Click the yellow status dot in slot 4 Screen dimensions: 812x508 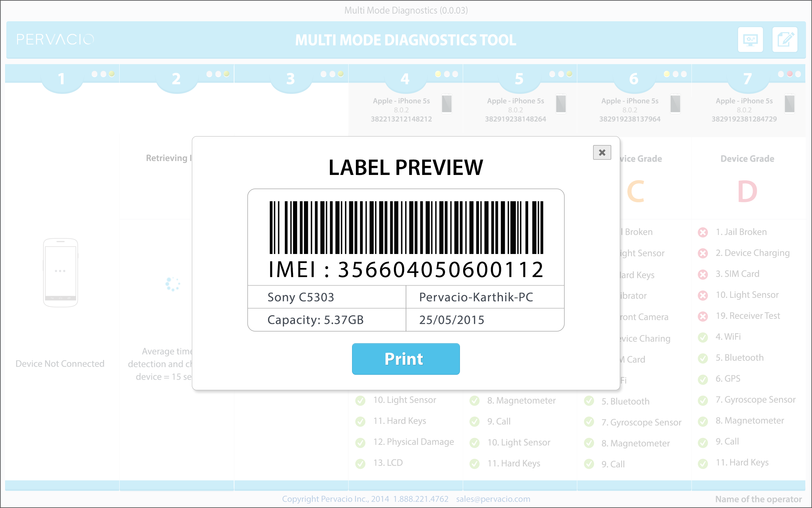coord(438,74)
